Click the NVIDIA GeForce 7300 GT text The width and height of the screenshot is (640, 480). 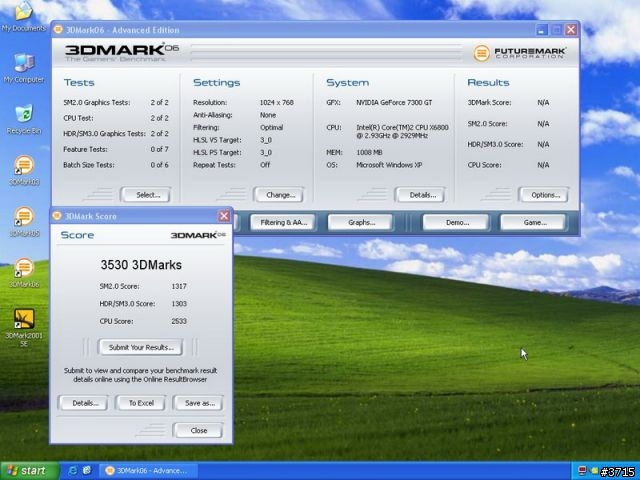[394, 102]
